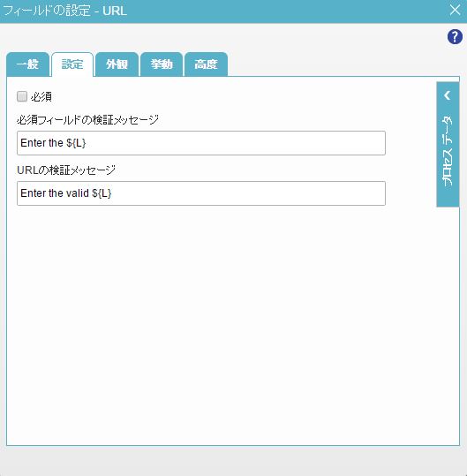467x476 pixels.
Task: Show the 高度 tab
Action: [206, 64]
